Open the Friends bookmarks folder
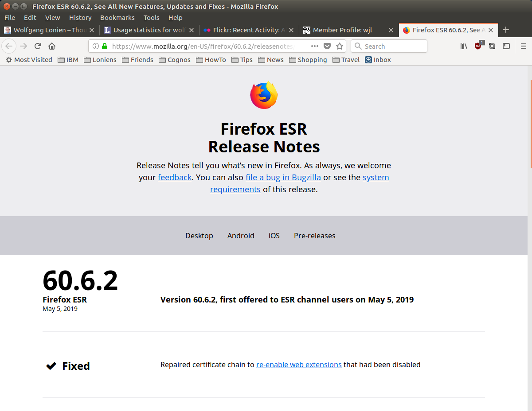Viewport: 532px width, 411px height. pos(137,60)
